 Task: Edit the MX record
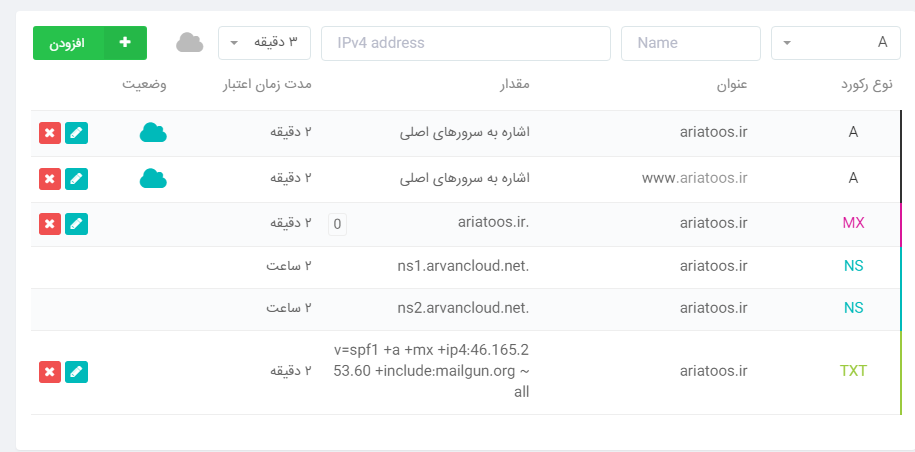coord(76,224)
